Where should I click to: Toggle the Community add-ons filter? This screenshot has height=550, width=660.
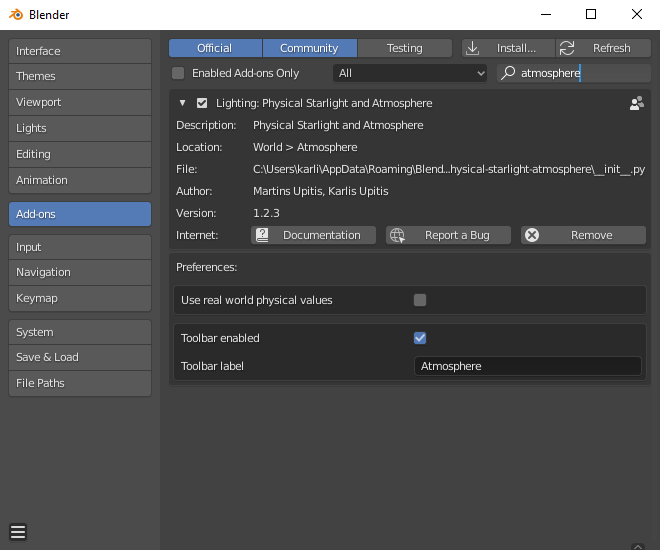click(x=310, y=48)
